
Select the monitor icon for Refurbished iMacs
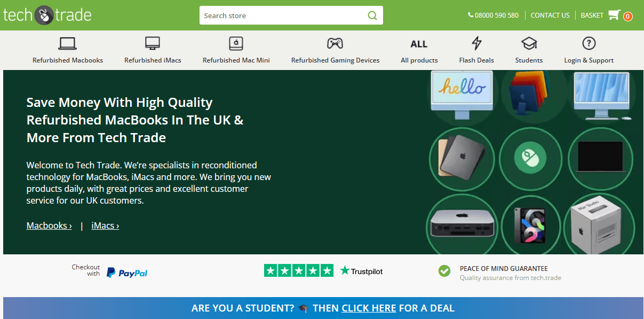click(x=153, y=43)
